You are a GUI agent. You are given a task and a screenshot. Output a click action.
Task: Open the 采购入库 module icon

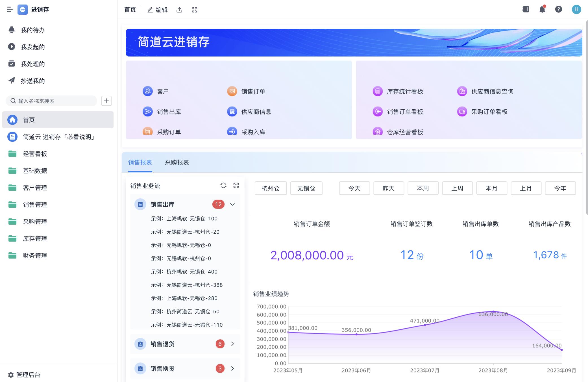point(232,132)
